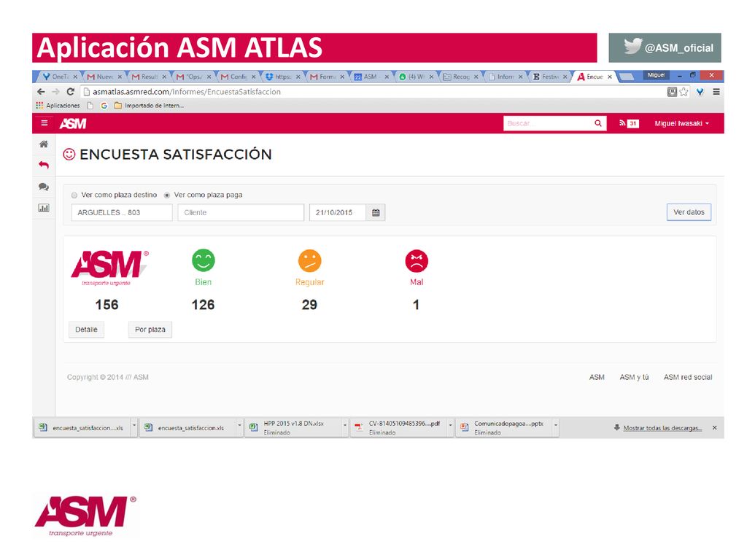Screen dimensions: 747x560
Task: Select Ver como plaza paga radio
Action: pyautogui.click(x=167, y=195)
